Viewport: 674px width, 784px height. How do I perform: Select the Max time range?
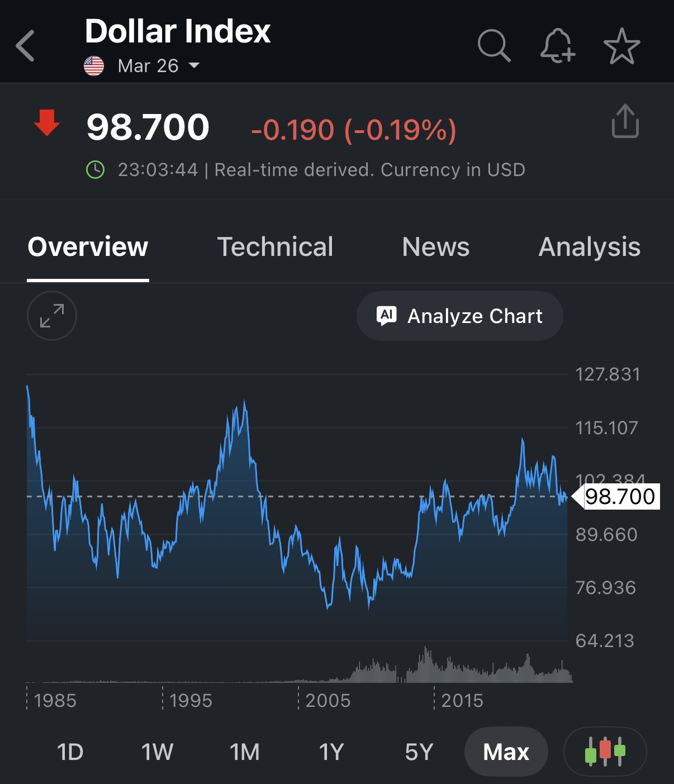tap(506, 752)
